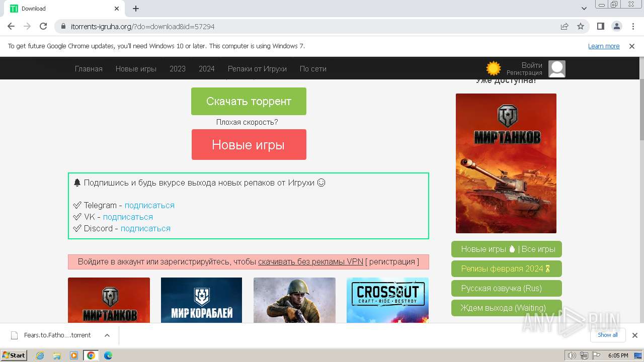This screenshot has width=644, height=362.
Task: Open the Мир Танков game thumbnail
Action: (109, 300)
